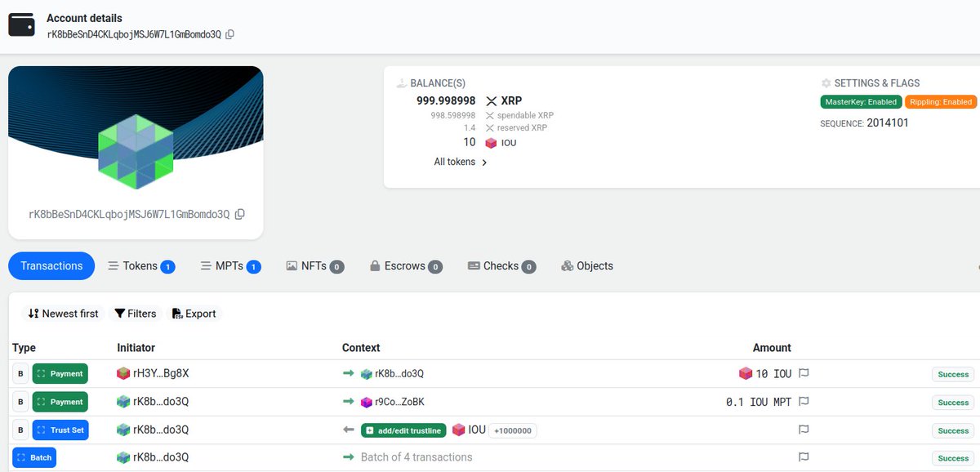980x472 pixels.
Task: Click the flag icon on the 0.1 IOU MPT row
Action: [804, 401]
